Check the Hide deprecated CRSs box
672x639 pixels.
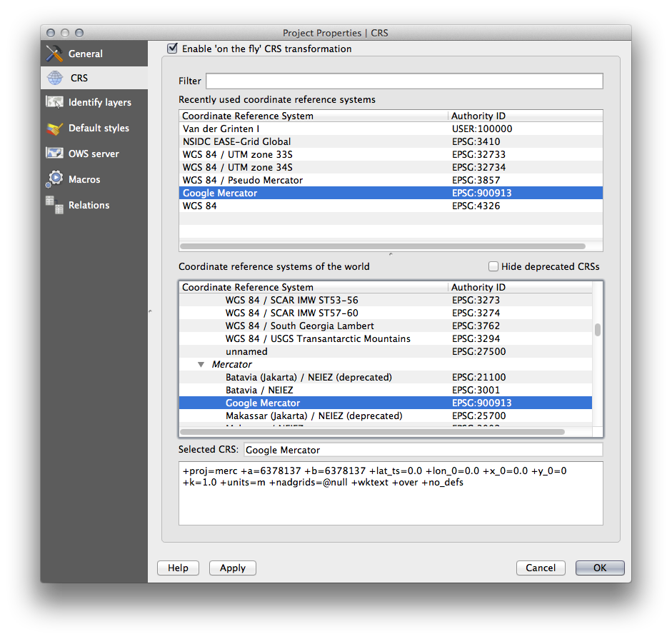tap(493, 266)
